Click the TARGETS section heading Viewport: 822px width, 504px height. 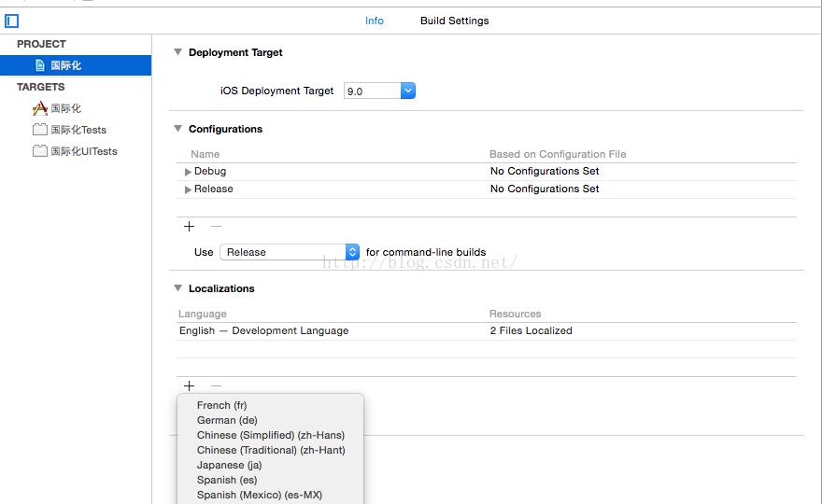(41, 87)
